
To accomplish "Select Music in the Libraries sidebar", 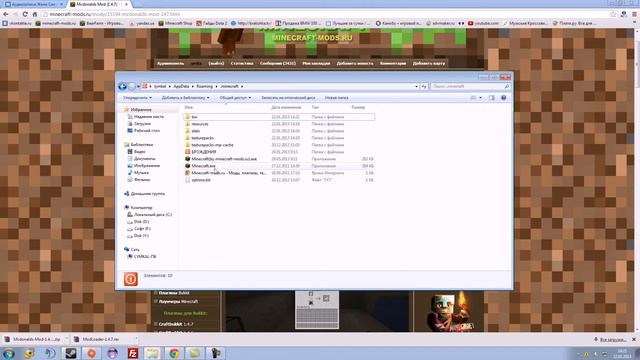I will point(138,173).
